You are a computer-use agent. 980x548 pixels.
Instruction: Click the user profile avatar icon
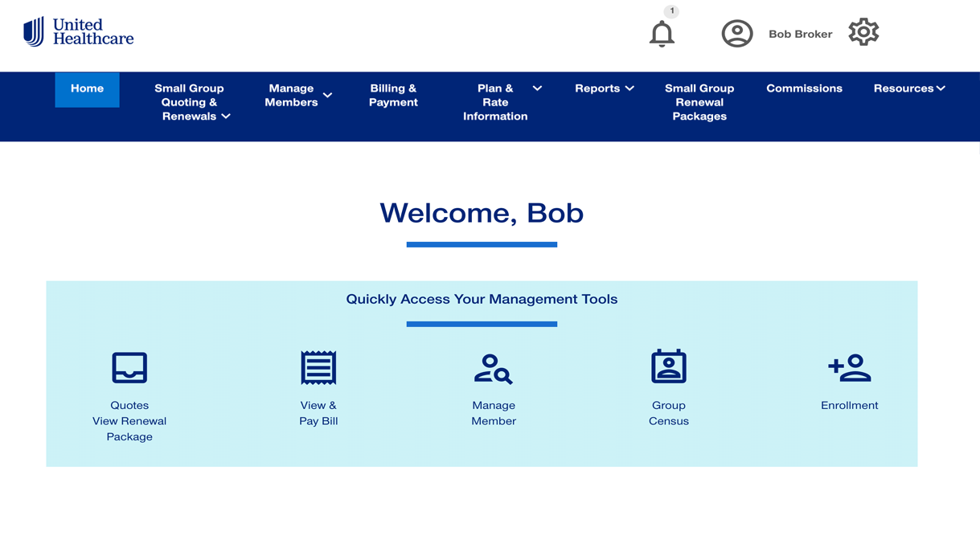pyautogui.click(x=736, y=34)
